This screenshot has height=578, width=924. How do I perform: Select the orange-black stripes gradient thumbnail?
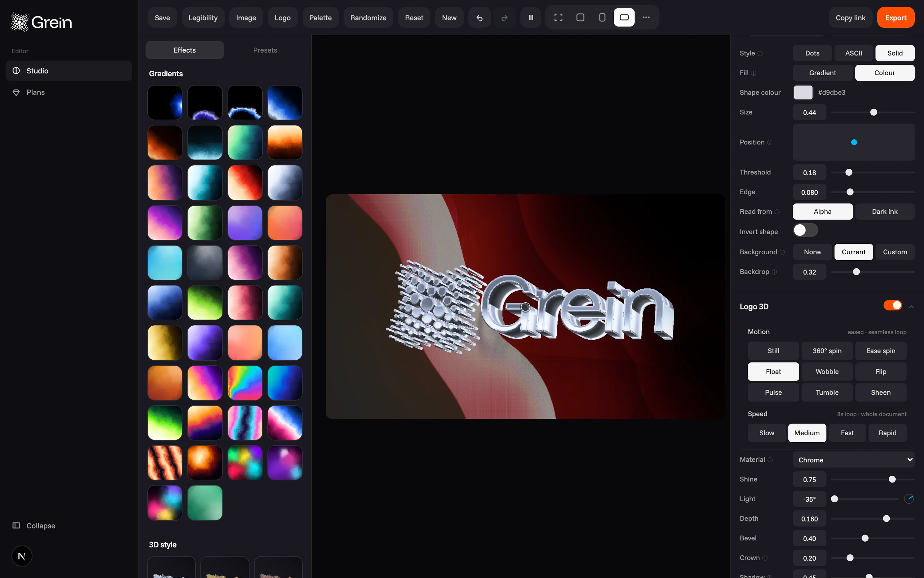coord(165,462)
